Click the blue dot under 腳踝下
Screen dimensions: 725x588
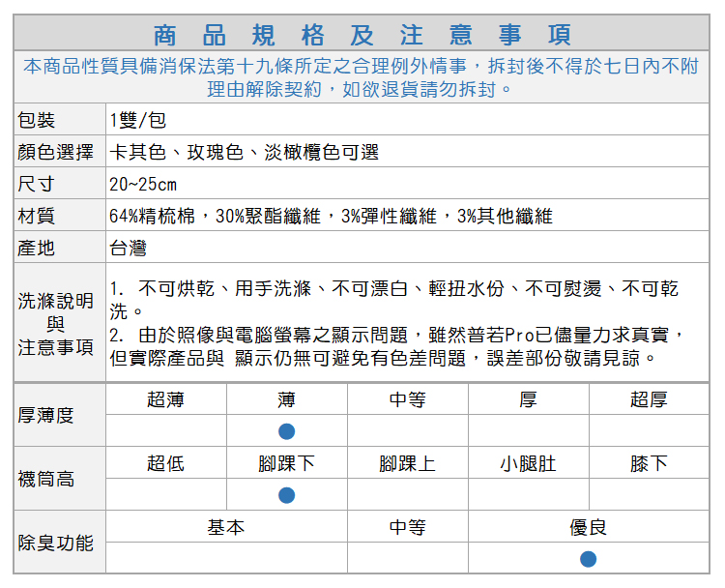[x=287, y=495]
